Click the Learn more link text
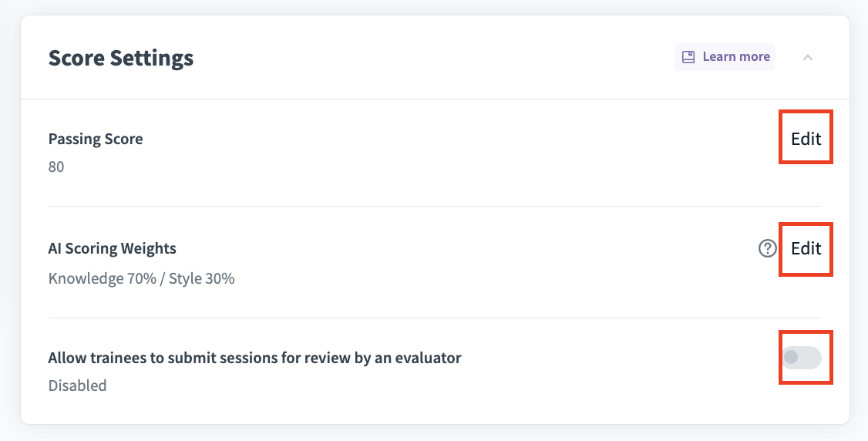This screenshot has height=441, width=868. point(736,57)
